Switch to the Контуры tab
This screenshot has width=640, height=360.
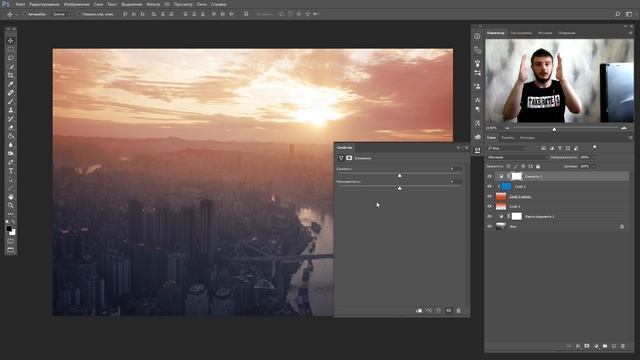pyautogui.click(x=527, y=138)
